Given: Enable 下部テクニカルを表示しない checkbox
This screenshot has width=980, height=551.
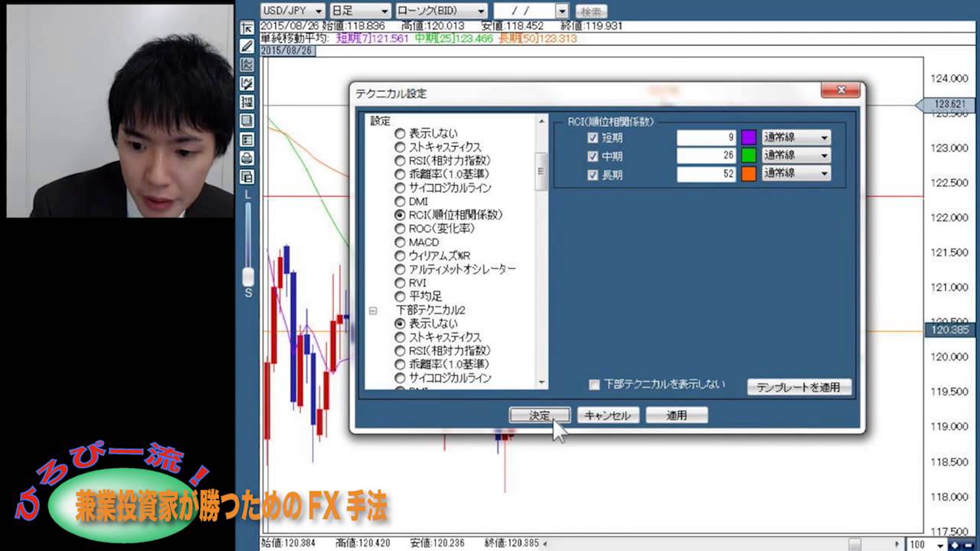Looking at the screenshot, I should (594, 385).
